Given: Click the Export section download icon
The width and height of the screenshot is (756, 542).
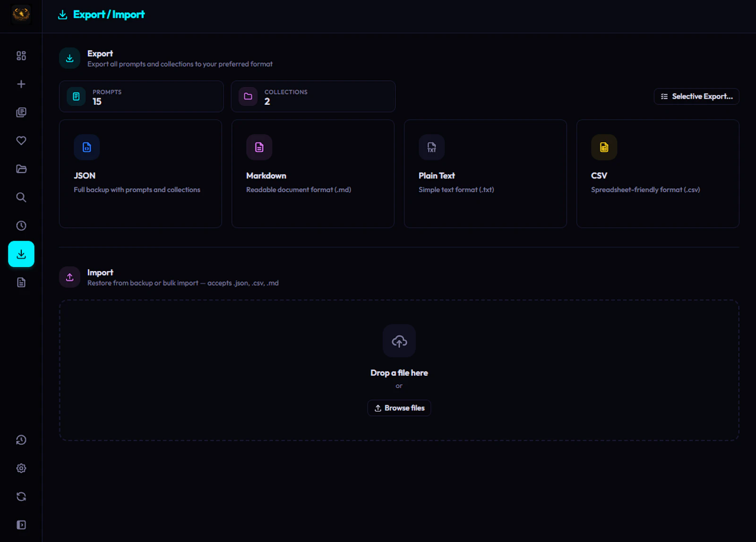Looking at the screenshot, I should point(69,58).
